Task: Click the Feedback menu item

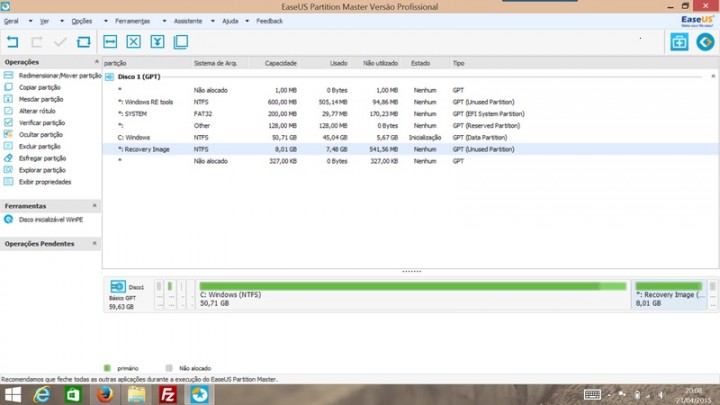Action: coord(270,21)
